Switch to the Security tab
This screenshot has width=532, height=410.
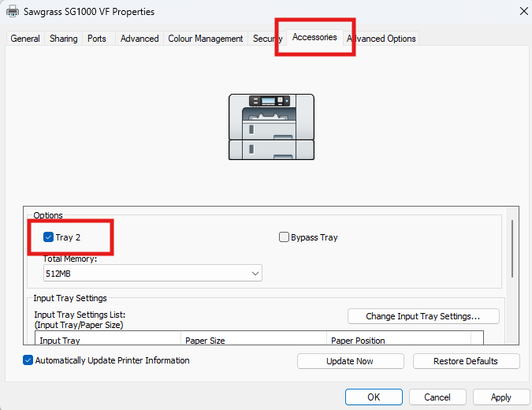tap(267, 39)
